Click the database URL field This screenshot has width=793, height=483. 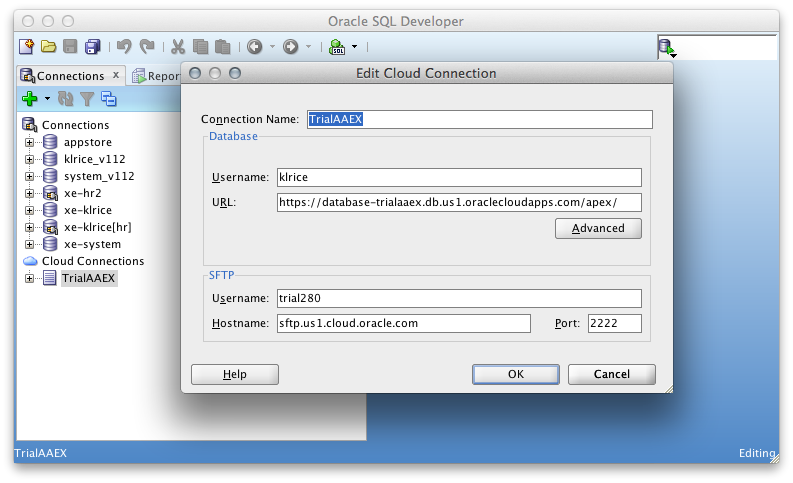[x=459, y=202]
